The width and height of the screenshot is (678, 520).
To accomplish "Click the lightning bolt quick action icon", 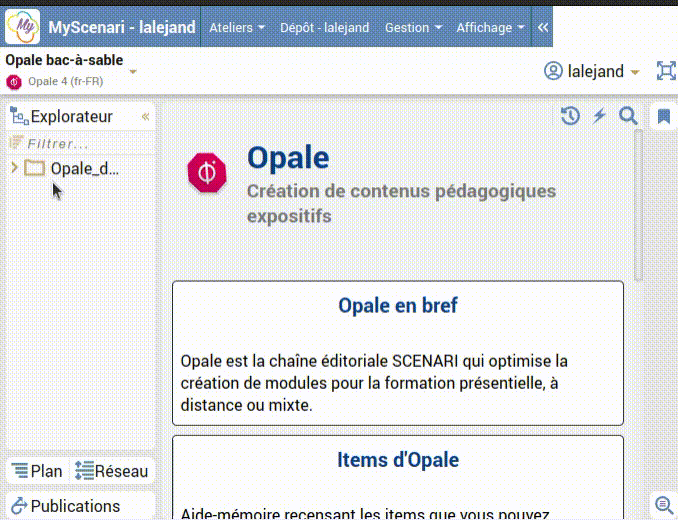I will click(599, 115).
